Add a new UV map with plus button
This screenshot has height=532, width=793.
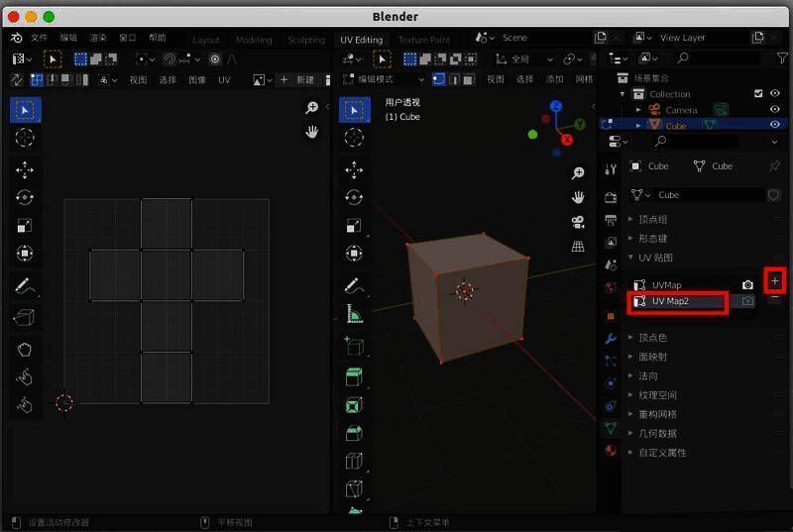click(775, 281)
